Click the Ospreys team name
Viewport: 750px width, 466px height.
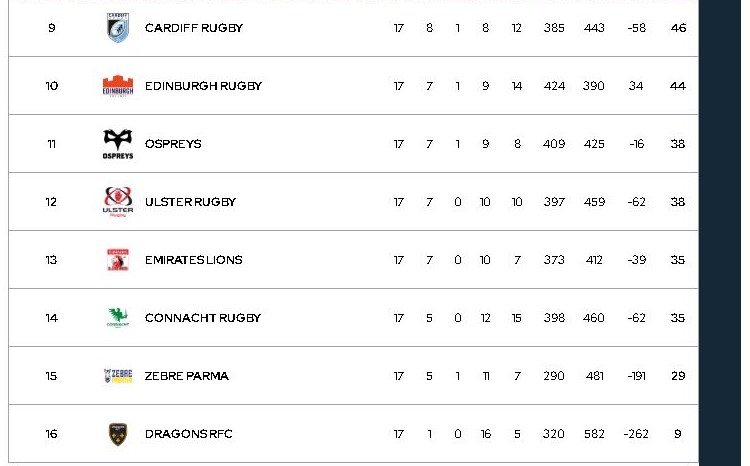point(173,144)
